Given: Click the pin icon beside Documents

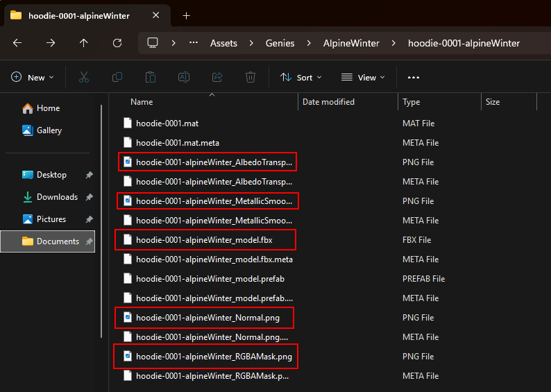Looking at the screenshot, I should 90,241.
